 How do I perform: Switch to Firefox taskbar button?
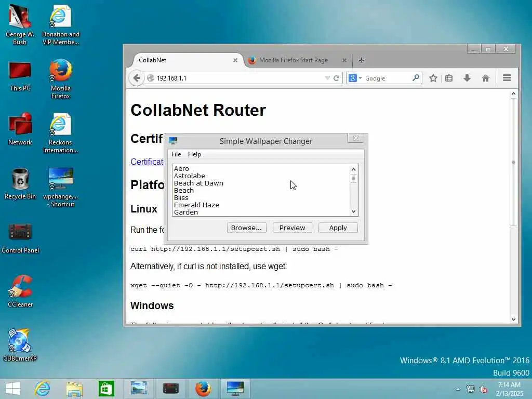pyautogui.click(x=203, y=389)
